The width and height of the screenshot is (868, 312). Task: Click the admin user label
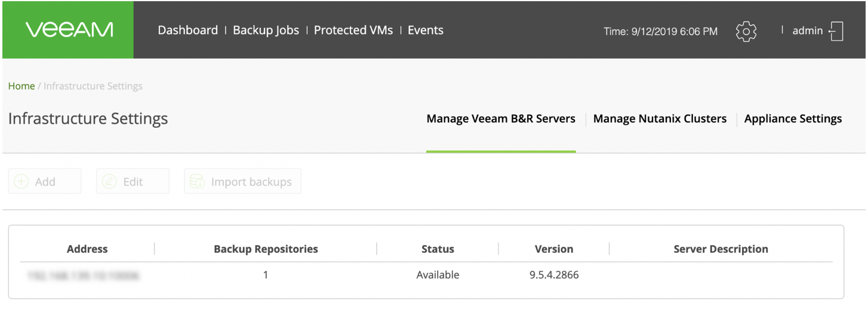coord(808,30)
